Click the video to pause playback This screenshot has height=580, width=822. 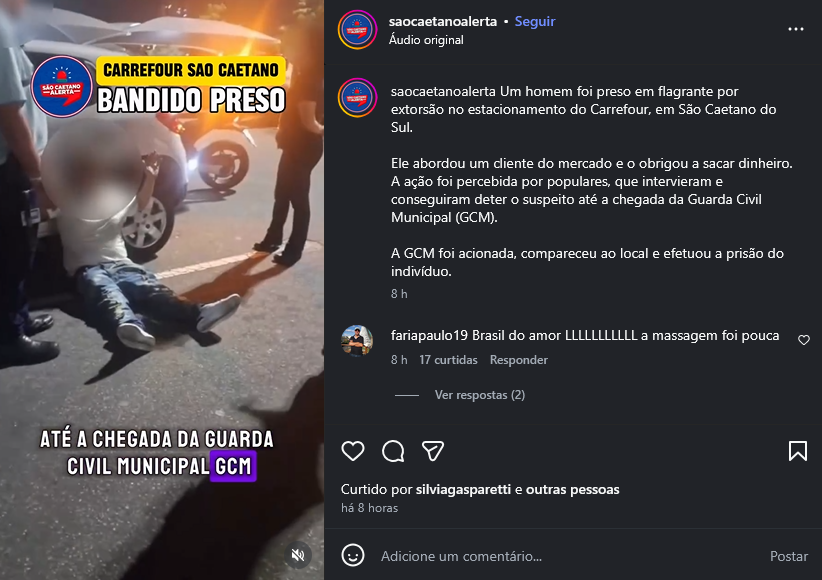(162, 290)
